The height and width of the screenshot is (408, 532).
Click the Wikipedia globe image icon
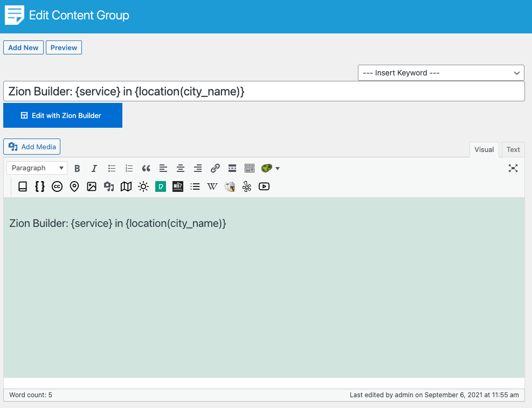coord(230,186)
